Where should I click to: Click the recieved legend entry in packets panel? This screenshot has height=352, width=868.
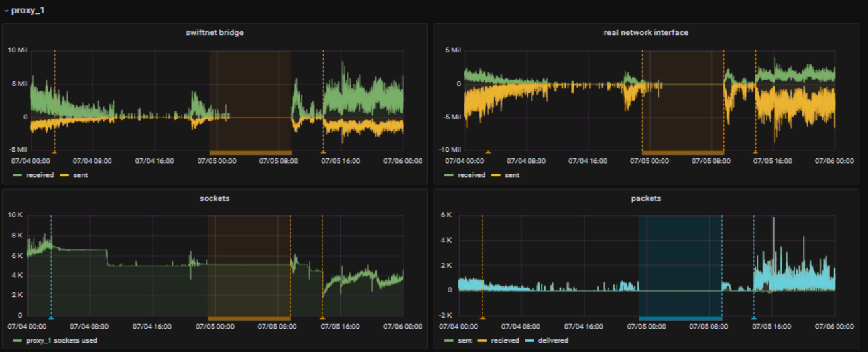tap(503, 341)
